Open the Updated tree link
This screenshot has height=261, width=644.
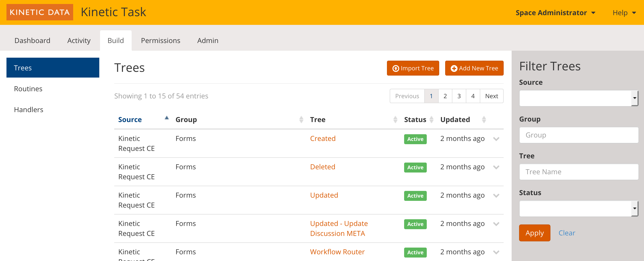coord(324,195)
